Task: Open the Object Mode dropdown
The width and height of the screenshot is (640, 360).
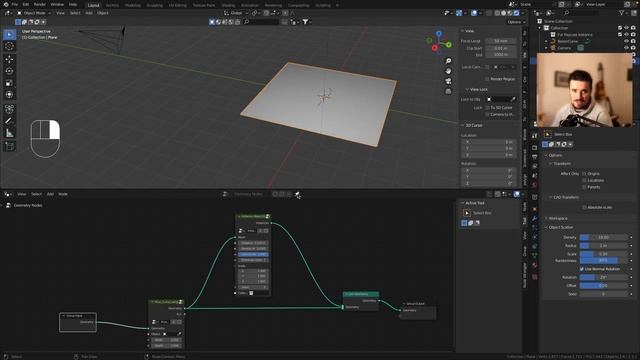Action: click(34, 13)
